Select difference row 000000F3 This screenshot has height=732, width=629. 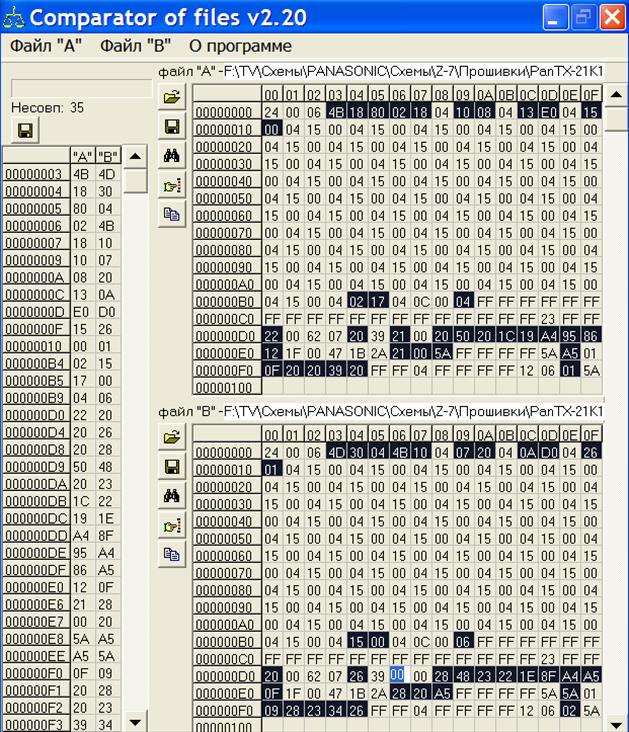pos(61,725)
